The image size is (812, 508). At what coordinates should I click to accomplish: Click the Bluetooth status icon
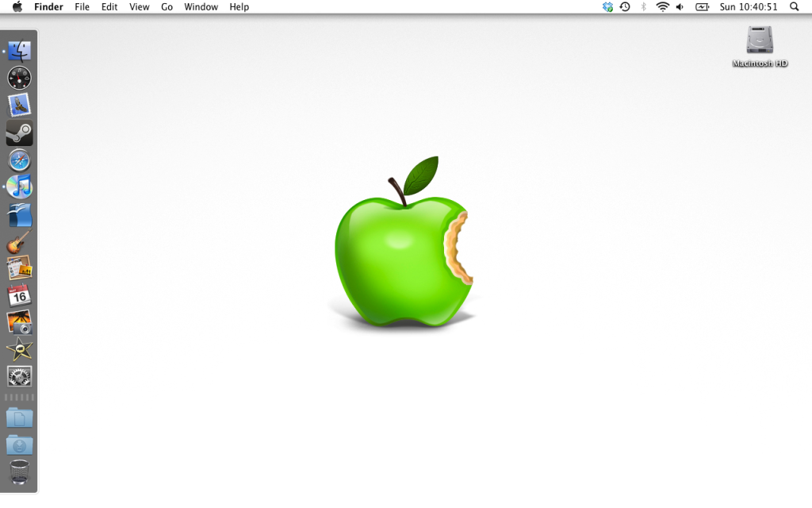644,6
